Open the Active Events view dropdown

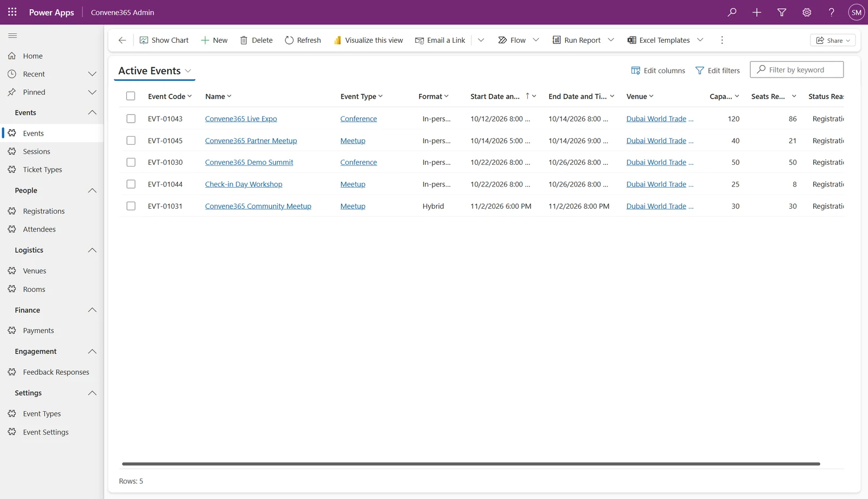click(155, 71)
